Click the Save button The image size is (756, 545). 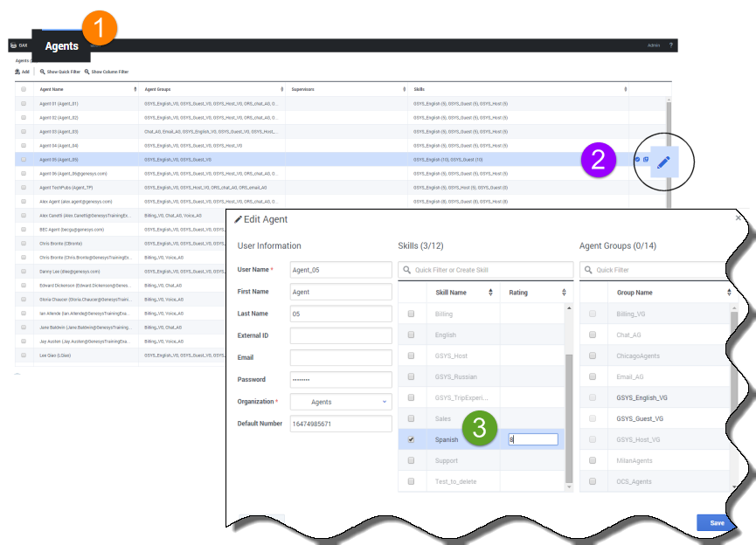[x=717, y=522]
